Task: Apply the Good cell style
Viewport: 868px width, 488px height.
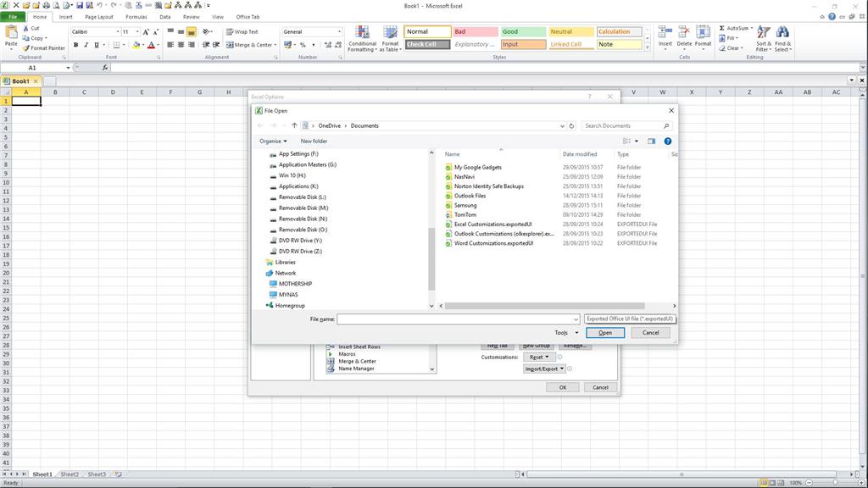Action: coord(523,31)
